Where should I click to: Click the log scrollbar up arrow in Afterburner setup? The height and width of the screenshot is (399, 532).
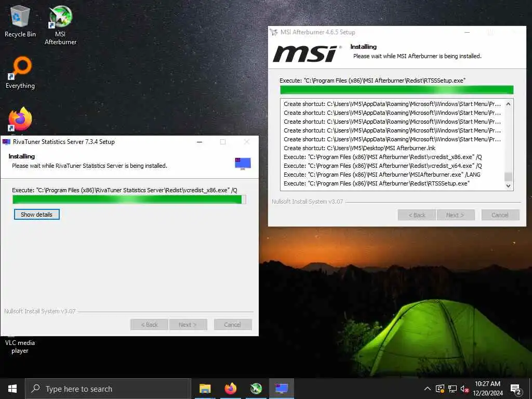pyautogui.click(x=508, y=104)
